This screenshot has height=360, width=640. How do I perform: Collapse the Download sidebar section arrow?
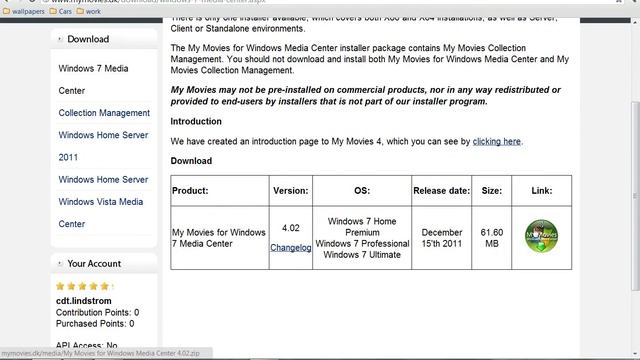(x=60, y=39)
